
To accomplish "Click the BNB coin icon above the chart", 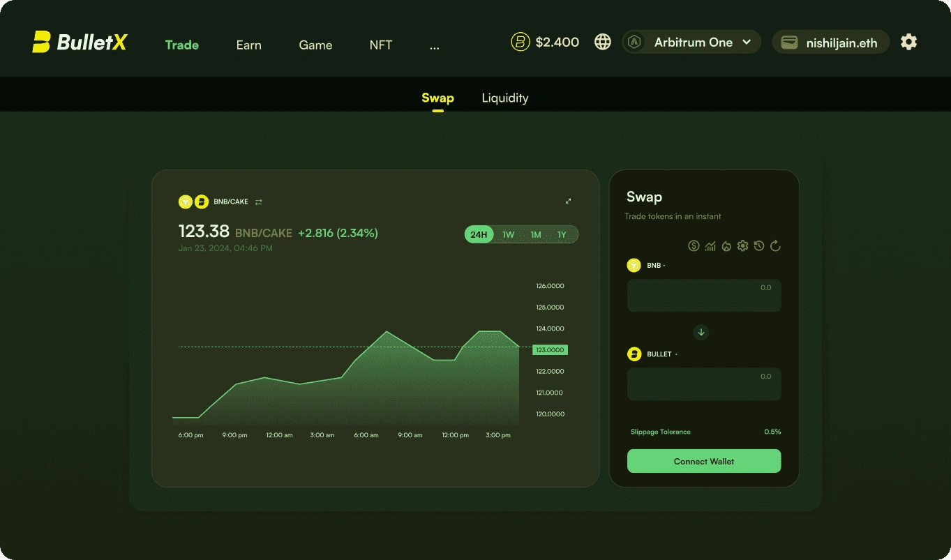I will (186, 202).
